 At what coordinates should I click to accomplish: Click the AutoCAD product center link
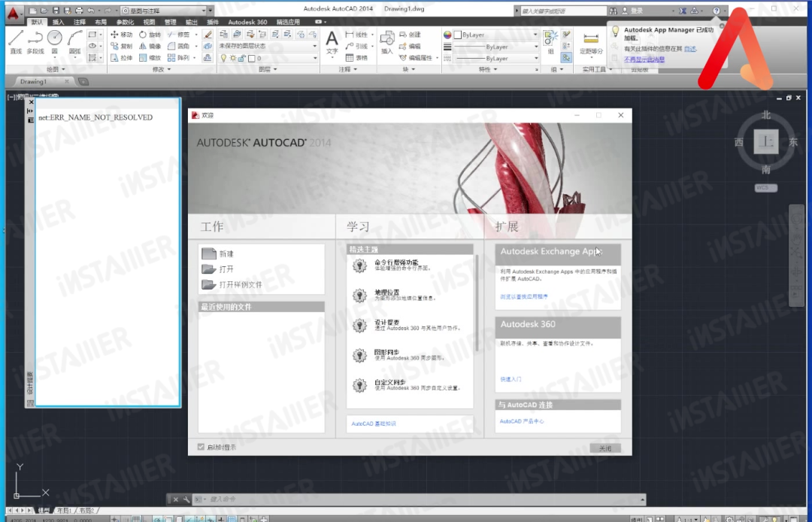click(x=522, y=421)
